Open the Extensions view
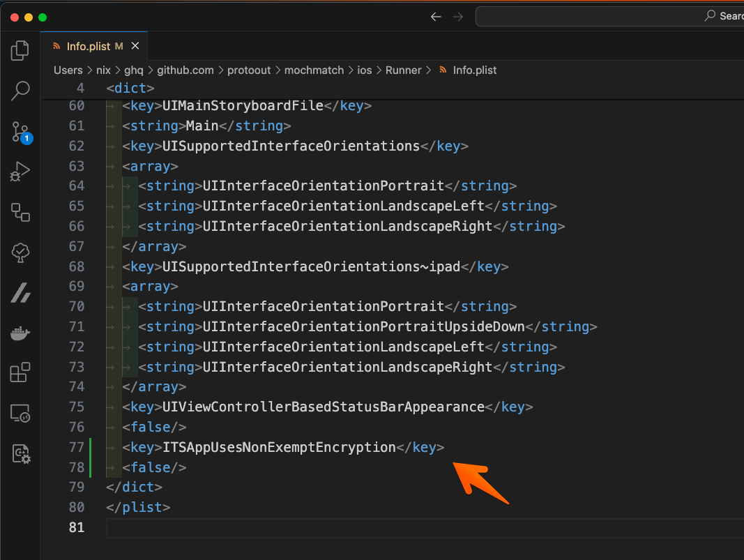Image resolution: width=744 pixels, height=560 pixels. point(20,372)
